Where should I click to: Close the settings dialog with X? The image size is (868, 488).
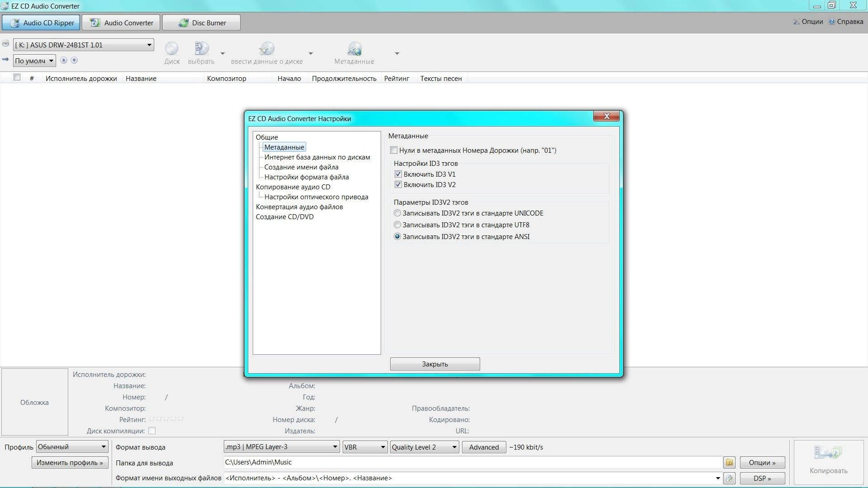point(607,116)
